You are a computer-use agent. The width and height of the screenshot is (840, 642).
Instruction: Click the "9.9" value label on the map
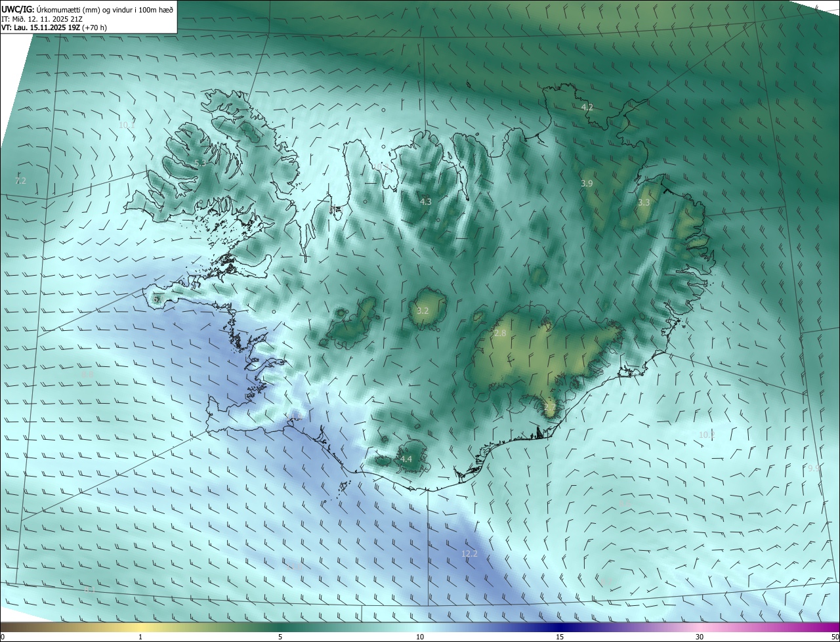point(814,468)
